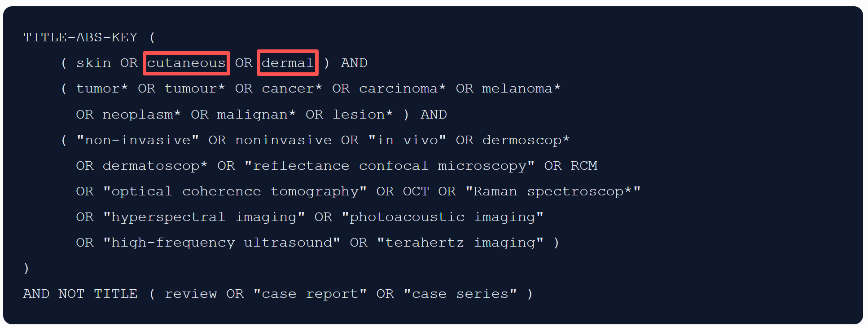Click the highlighted word dermal
Image resolution: width=868 pixels, height=327 pixels.
(288, 63)
